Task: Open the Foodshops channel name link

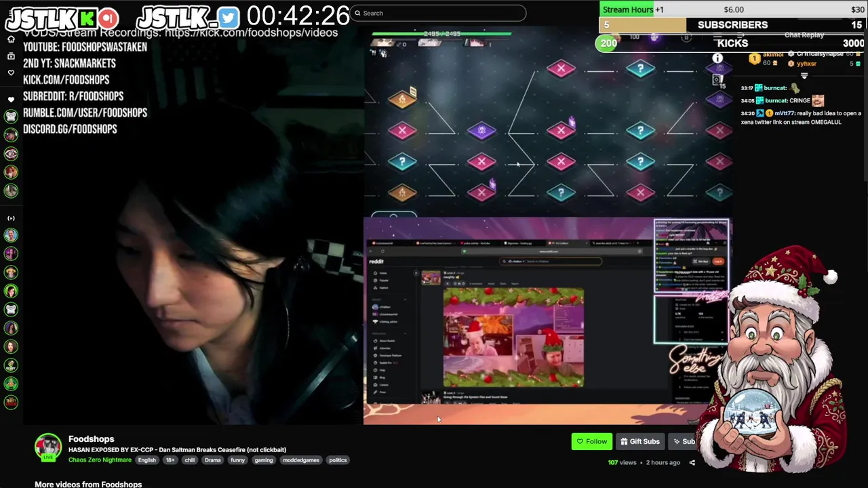Action: 91,439
